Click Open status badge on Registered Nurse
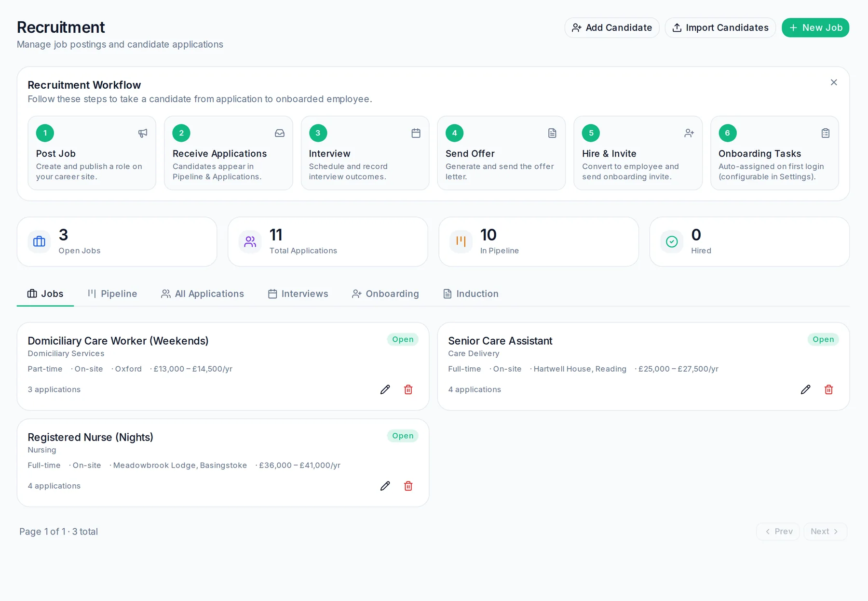The width and height of the screenshot is (868, 601). click(403, 436)
